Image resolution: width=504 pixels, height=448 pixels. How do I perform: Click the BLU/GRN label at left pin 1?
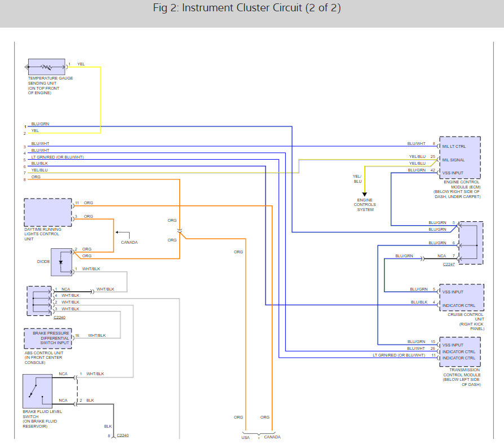tap(40, 124)
